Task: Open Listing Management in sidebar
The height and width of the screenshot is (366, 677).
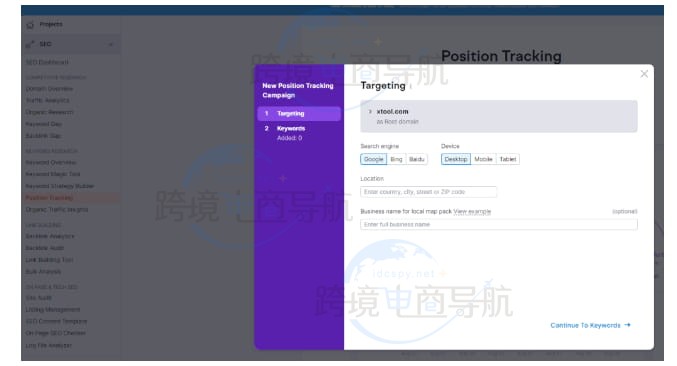Action: point(53,309)
